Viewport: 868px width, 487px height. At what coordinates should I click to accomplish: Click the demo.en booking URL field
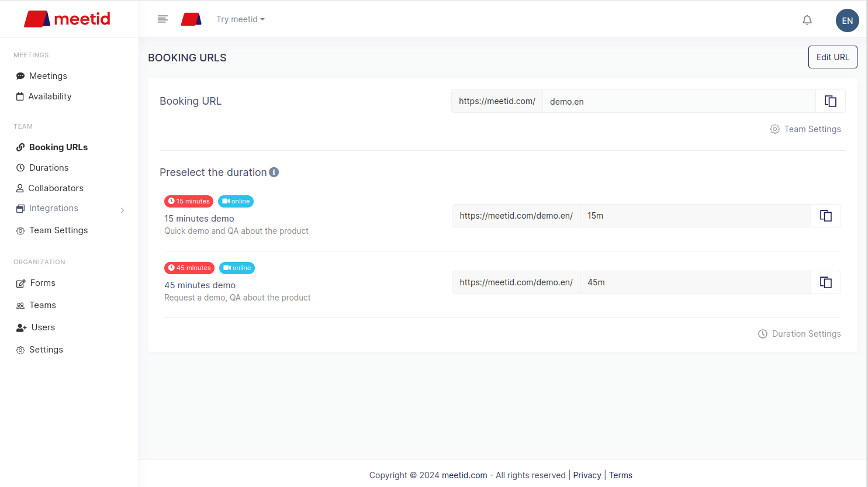679,101
